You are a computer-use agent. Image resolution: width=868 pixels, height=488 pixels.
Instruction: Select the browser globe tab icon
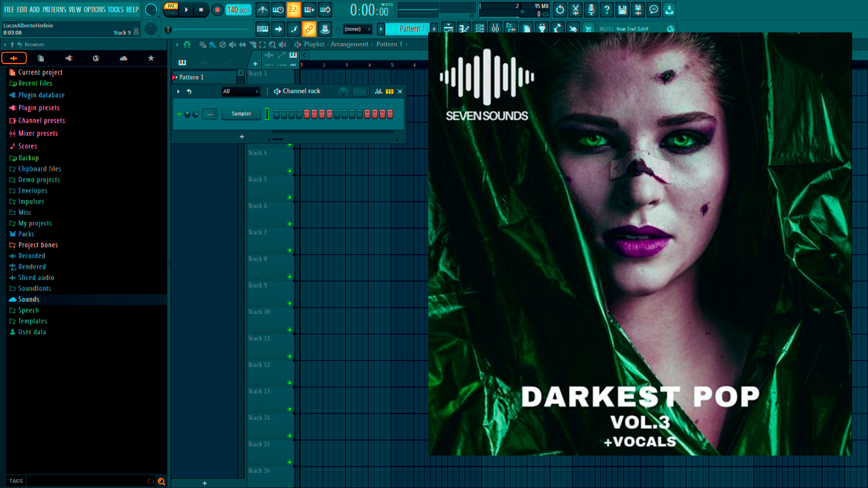[96, 58]
